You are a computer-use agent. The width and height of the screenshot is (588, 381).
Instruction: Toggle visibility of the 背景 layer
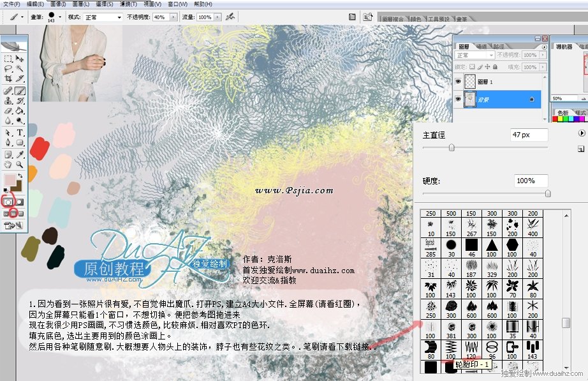click(x=458, y=100)
